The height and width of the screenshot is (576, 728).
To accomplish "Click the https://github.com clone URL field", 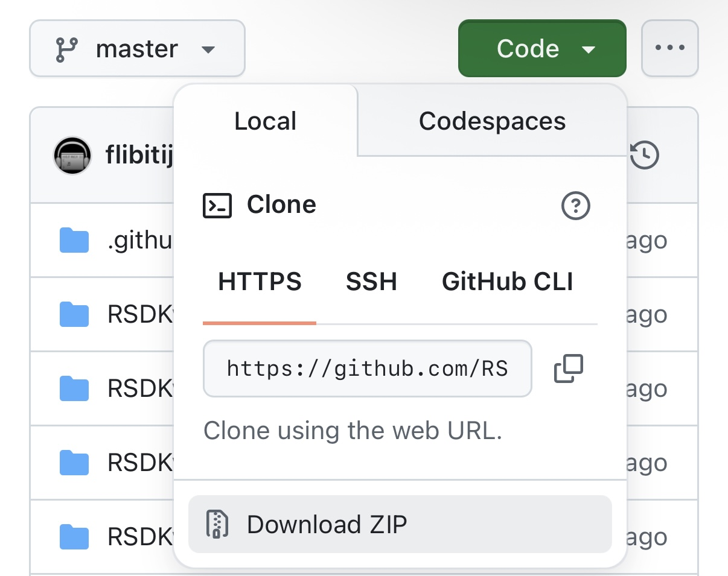I will (x=368, y=369).
